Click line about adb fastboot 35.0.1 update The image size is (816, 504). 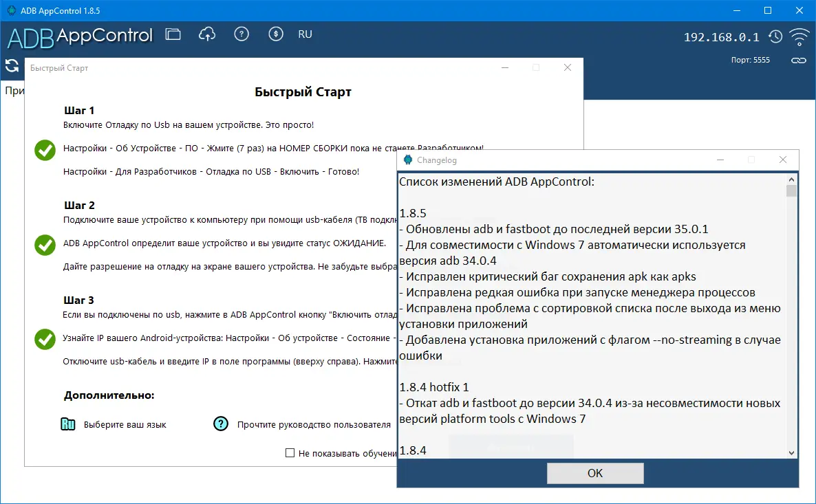point(554,230)
